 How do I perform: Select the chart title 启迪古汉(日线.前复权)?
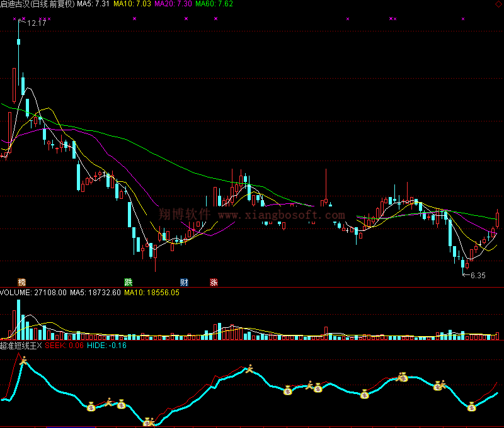tap(37, 4)
